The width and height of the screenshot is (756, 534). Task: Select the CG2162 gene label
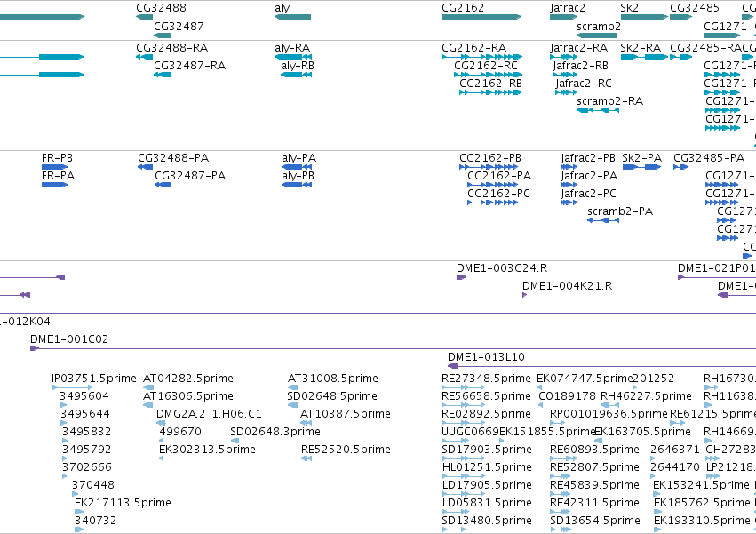pyautogui.click(x=462, y=8)
